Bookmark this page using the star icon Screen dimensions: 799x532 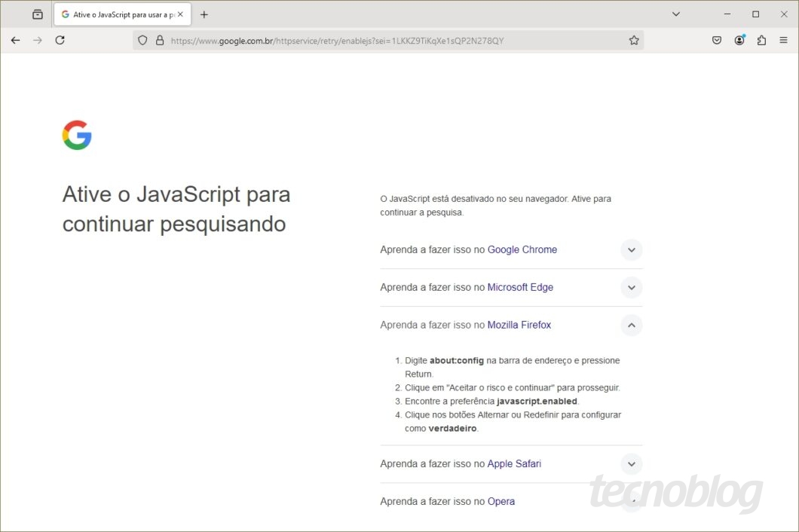pos(634,40)
